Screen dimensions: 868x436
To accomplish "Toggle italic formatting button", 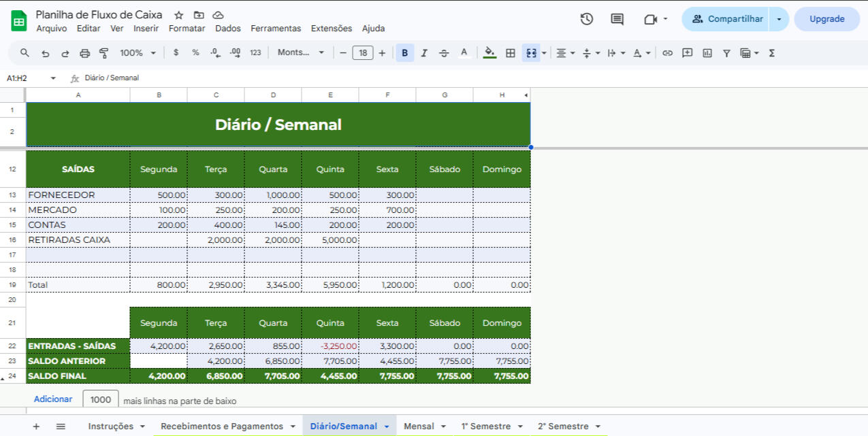I will tap(424, 53).
